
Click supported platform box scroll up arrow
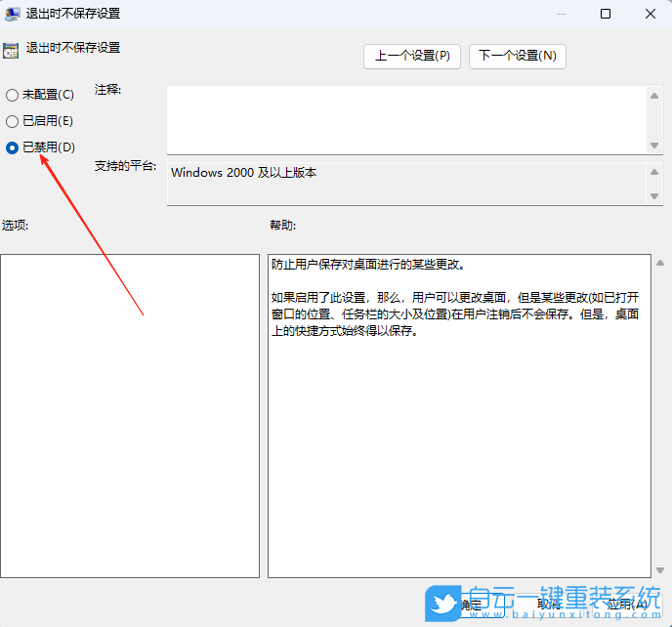(x=654, y=172)
